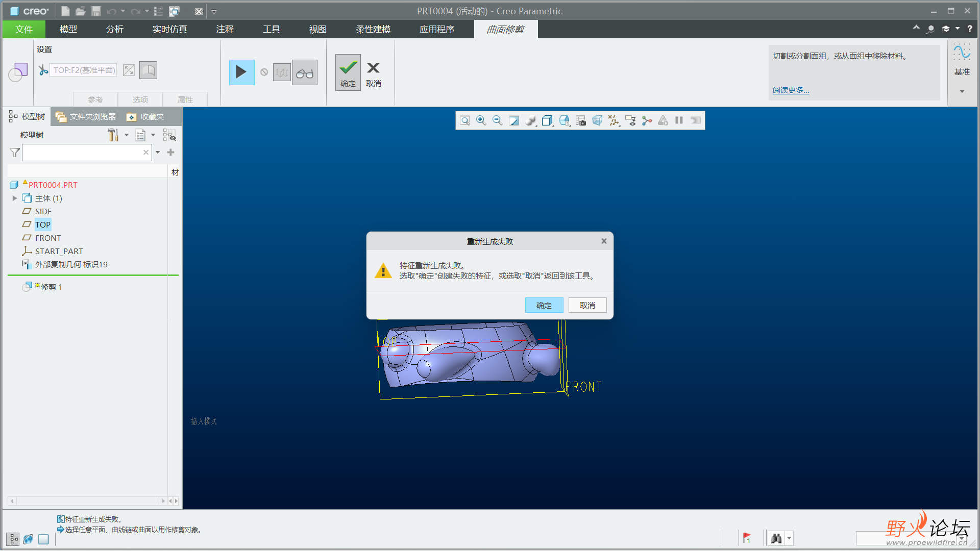Click the Close window X icon in quick access toolbar
980x551 pixels.
point(199,11)
